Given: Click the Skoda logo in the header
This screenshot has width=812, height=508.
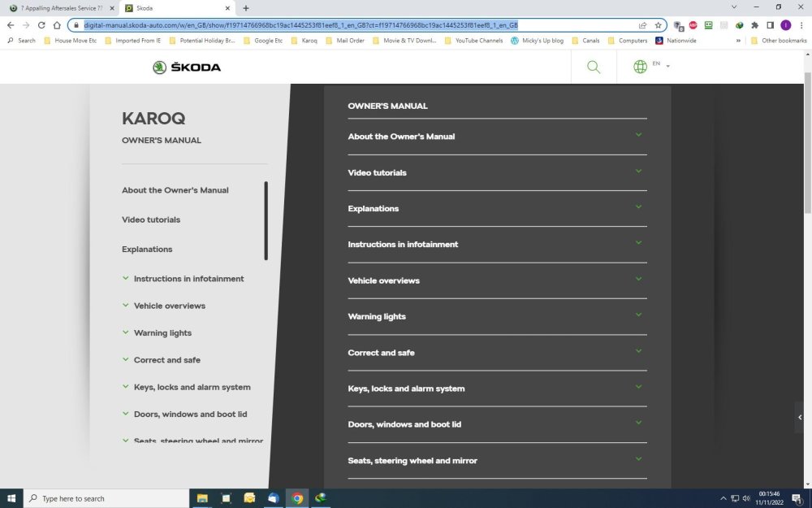Looking at the screenshot, I should click(x=187, y=67).
